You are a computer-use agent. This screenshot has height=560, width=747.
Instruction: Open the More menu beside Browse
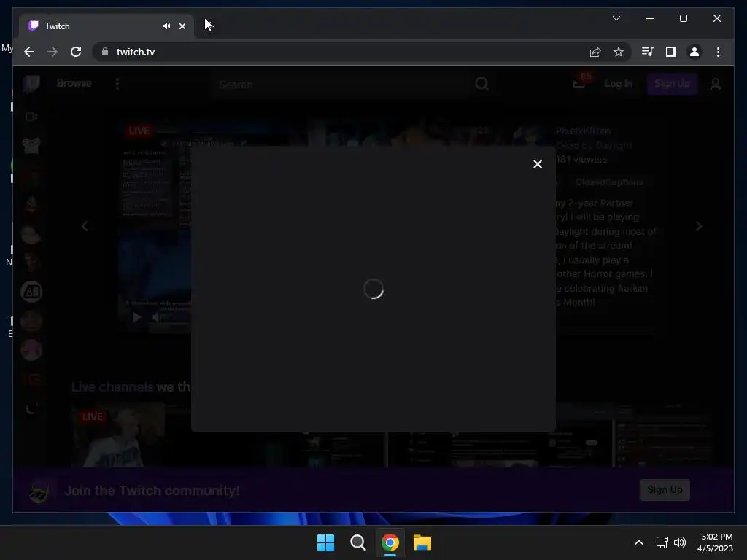(x=117, y=84)
